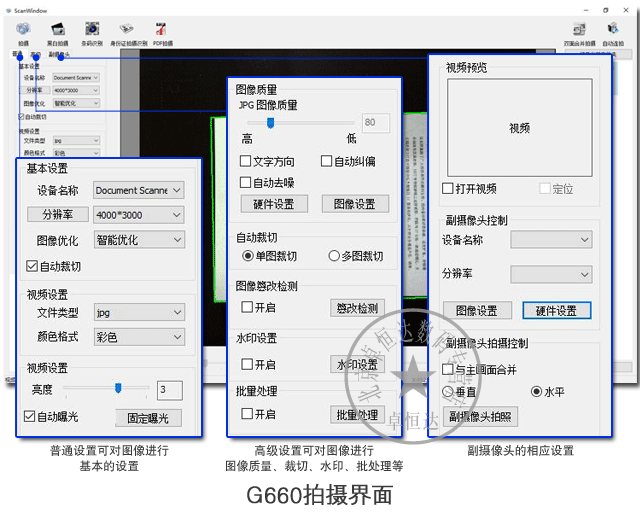The image size is (640, 513).
Task: Open the enlarged Document Scanner 设备名称 dropdown
Action: tap(139, 190)
